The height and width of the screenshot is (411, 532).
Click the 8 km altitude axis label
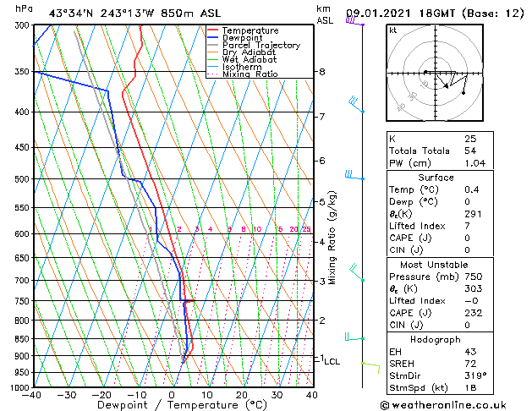322,72
